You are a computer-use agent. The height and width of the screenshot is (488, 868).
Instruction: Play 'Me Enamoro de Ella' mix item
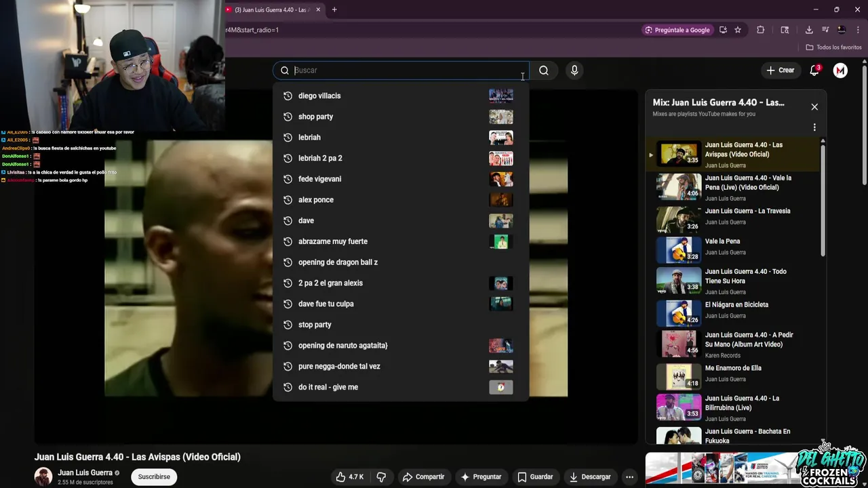(732, 376)
